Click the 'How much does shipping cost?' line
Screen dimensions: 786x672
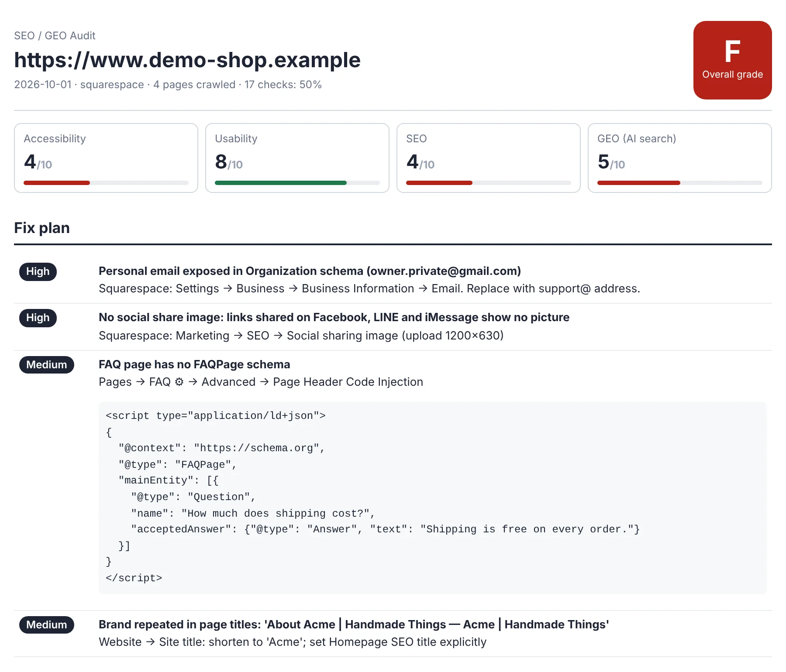pos(253,514)
